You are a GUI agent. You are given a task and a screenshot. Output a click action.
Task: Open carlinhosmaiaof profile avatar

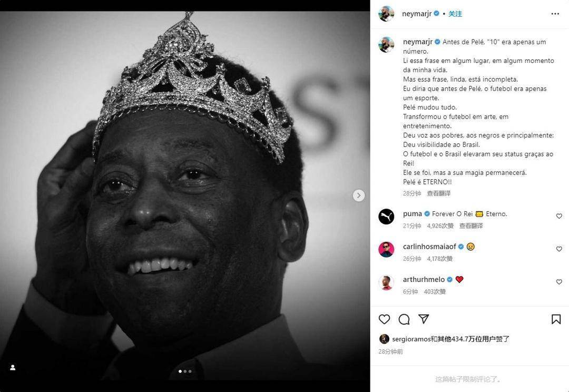pyautogui.click(x=386, y=249)
